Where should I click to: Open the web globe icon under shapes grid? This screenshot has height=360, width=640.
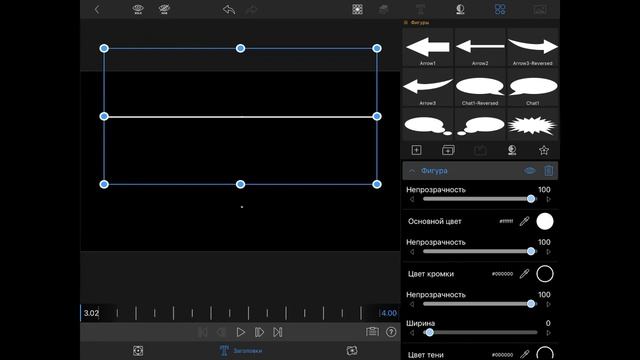coord(512,150)
